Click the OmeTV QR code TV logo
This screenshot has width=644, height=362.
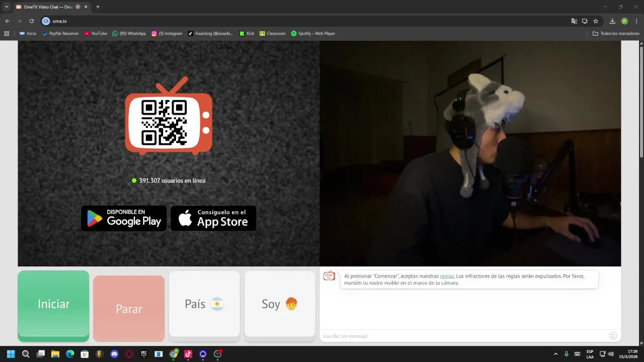(169, 117)
